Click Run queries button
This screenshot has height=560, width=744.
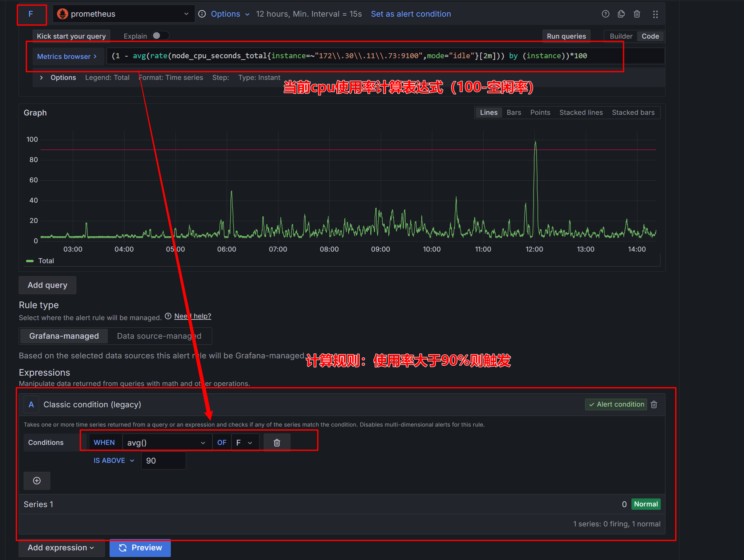[566, 36]
